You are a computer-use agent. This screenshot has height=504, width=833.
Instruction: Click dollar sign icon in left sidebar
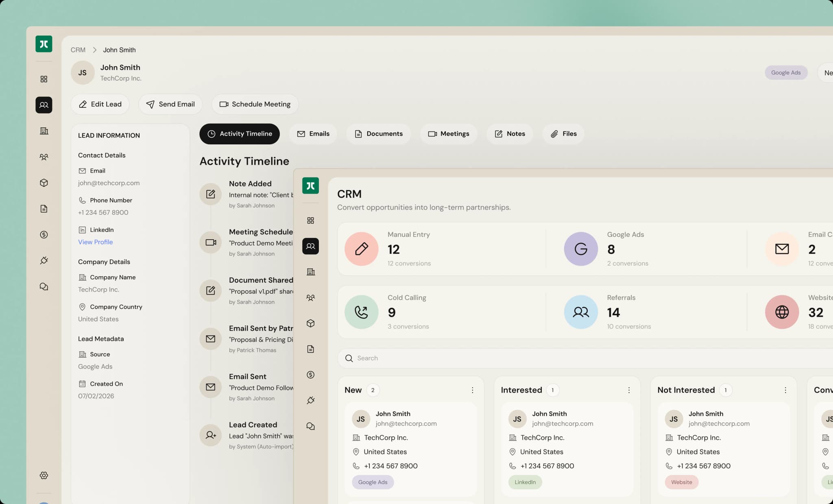click(44, 235)
